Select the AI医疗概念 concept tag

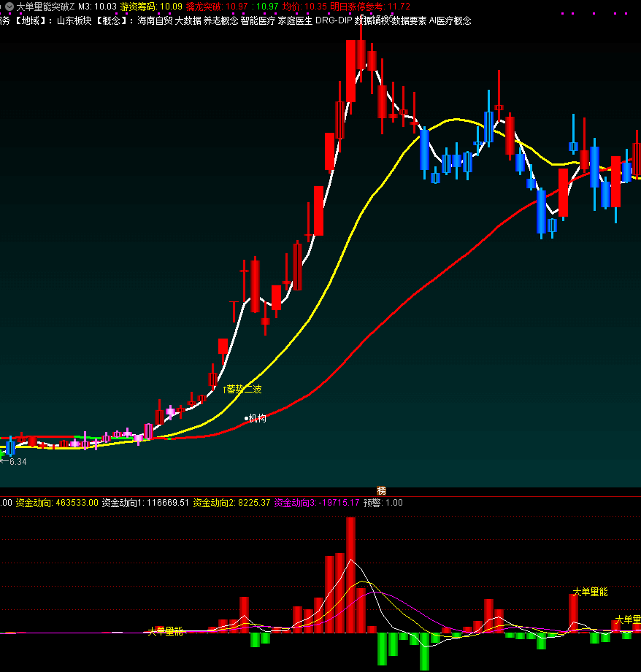click(x=450, y=21)
